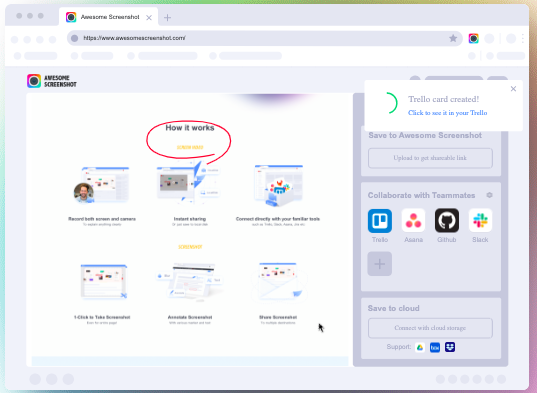Click the Record both screen and camera illustration

pos(102,186)
